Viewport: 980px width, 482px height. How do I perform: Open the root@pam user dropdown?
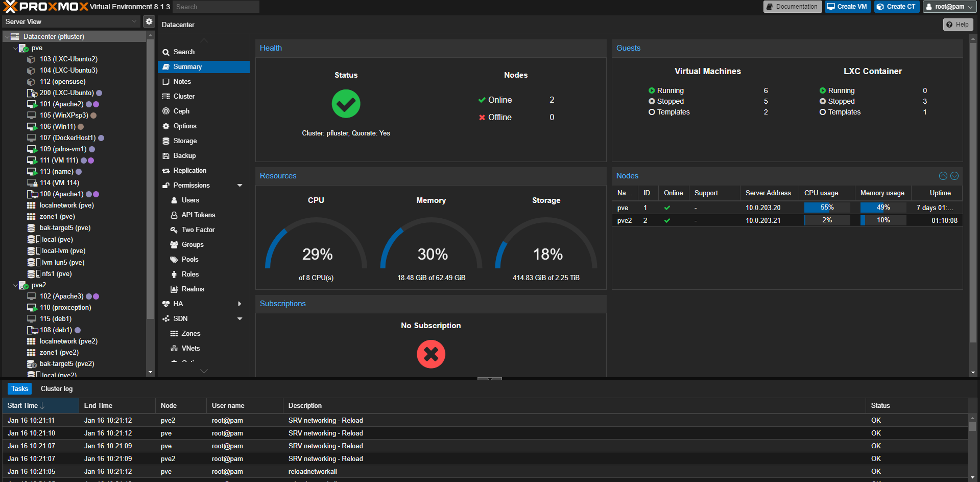(949, 7)
